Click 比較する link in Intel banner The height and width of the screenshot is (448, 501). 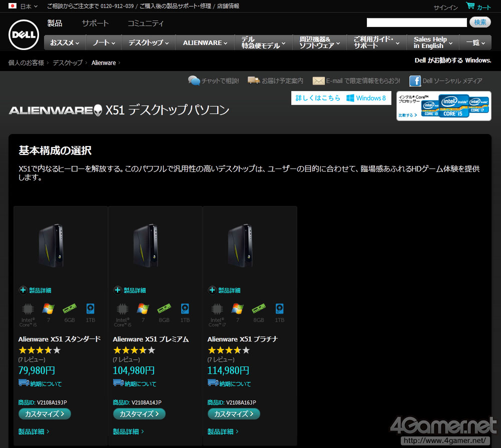[x=407, y=115]
